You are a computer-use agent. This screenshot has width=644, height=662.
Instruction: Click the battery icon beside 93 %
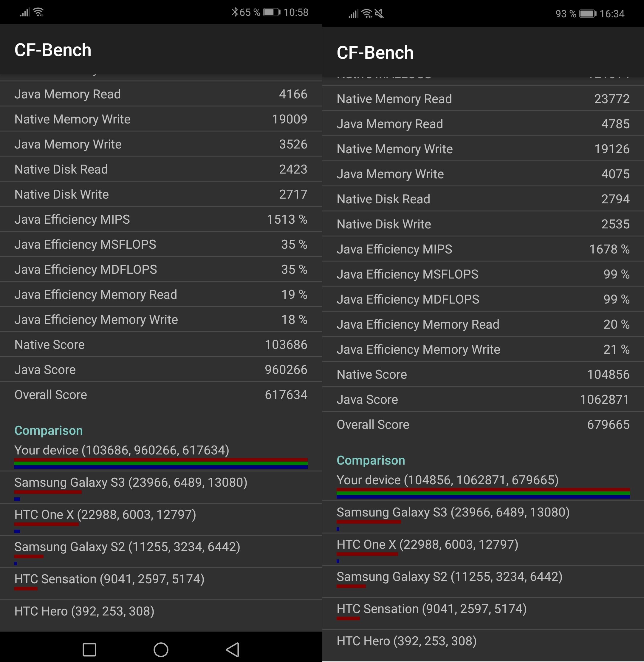click(x=588, y=14)
